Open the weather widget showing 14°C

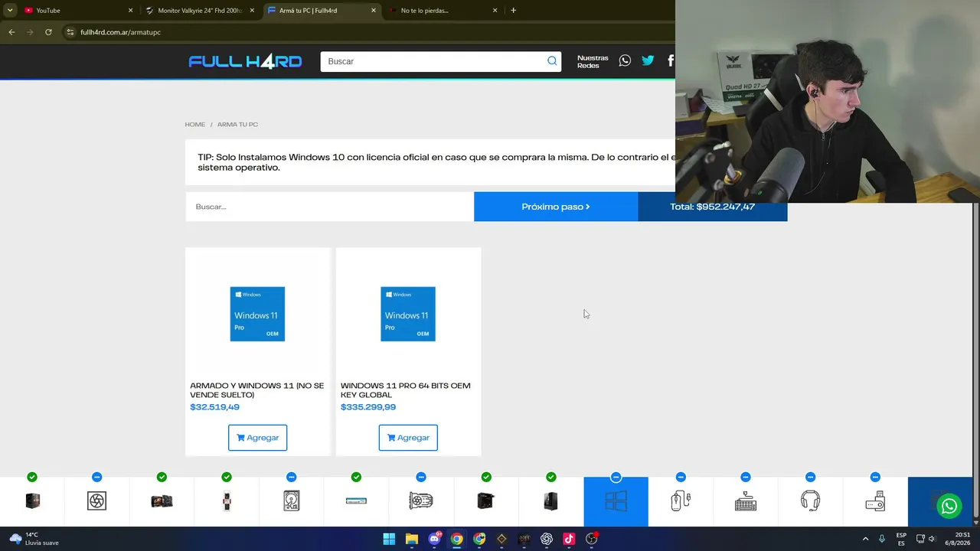click(x=33, y=539)
